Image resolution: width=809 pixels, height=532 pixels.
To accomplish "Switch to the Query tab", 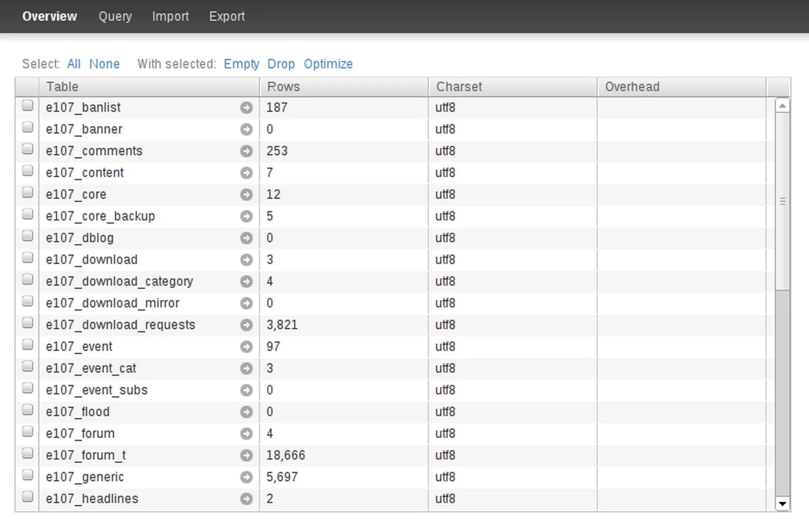I will point(115,17).
